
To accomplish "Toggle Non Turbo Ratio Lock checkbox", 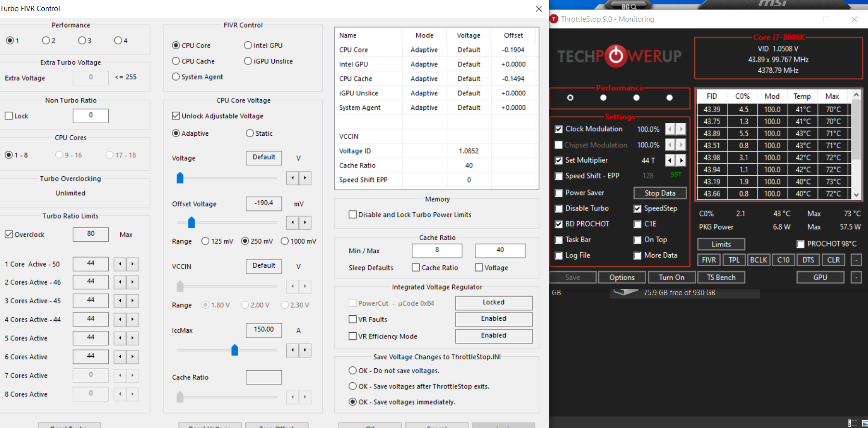I will coord(9,116).
